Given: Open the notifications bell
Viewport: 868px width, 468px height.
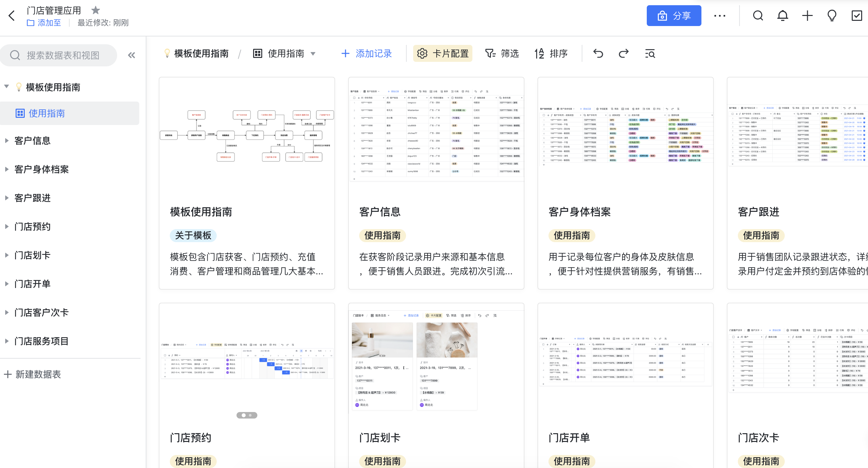Looking at the screenshot, I should coord(782,16).
